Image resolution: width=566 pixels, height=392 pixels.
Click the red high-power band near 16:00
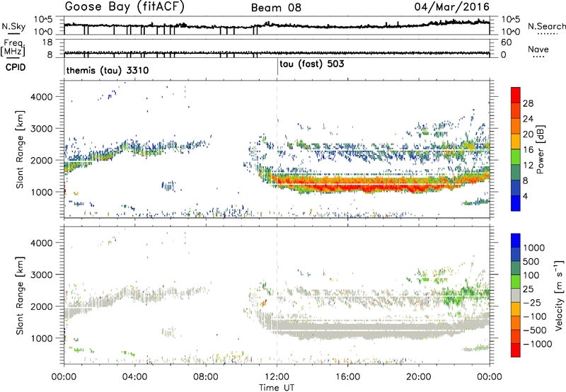(x=347, y=186)
